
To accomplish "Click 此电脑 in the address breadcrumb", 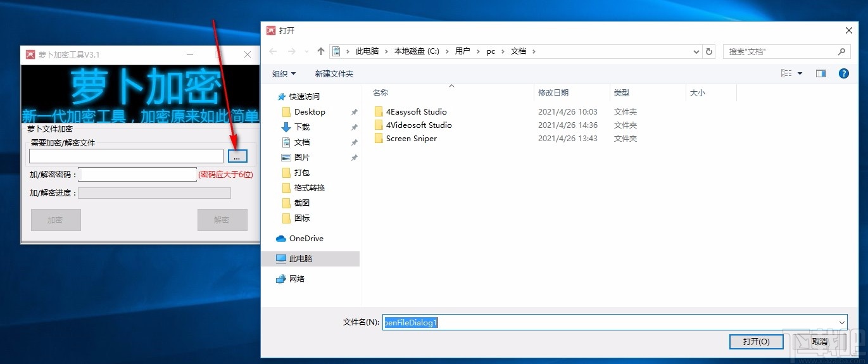I will pyautogui.click(x=367, y=51).
